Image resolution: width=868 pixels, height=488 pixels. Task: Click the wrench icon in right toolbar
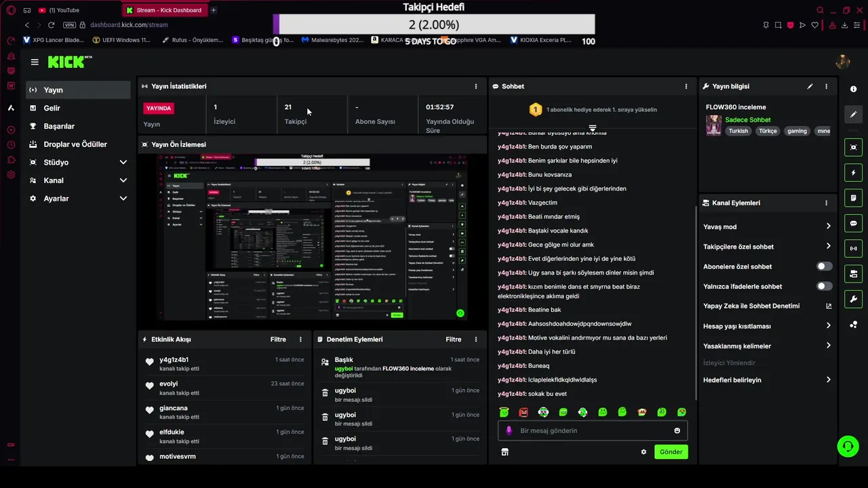click(853, 299)
